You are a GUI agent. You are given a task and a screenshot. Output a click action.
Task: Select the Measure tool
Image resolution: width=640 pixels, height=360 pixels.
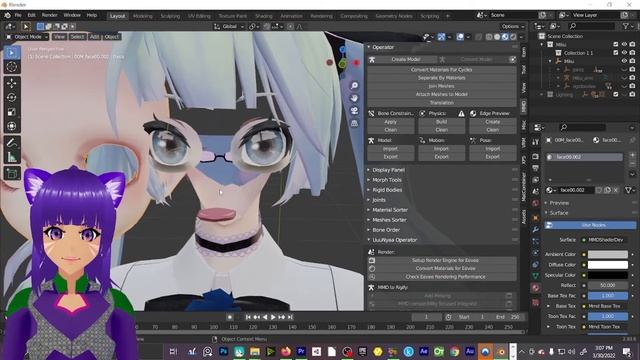pos(12,157)
